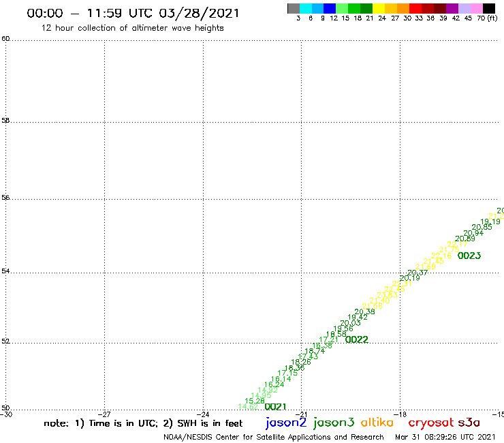Click the wave height value '20.03'
The height and width of the screenshot is (443, 504).
pyautogui.click(x=350, y=323)
